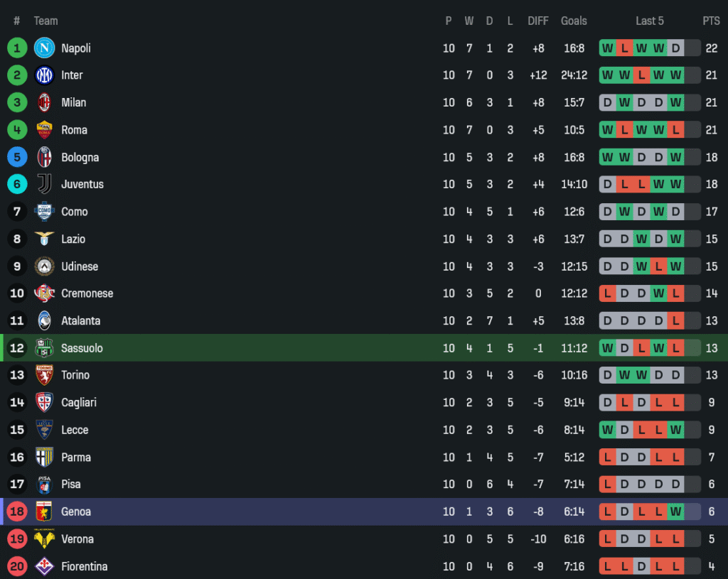This screenshot has width=728, height=579.
Task: Click the Lazio eagle crest icon
Action: pyautogui.click(x=44, y=239)
